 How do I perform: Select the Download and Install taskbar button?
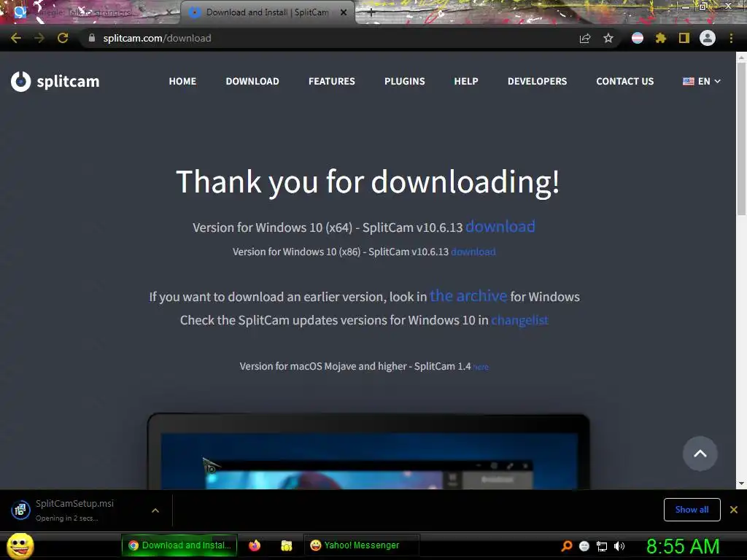pos(180,545)
